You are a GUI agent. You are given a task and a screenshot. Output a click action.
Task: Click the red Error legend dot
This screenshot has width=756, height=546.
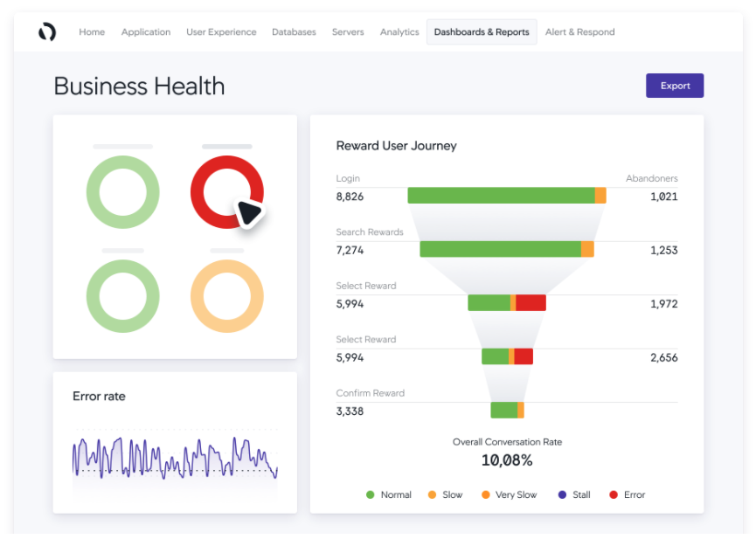click(x=614, y=494)
